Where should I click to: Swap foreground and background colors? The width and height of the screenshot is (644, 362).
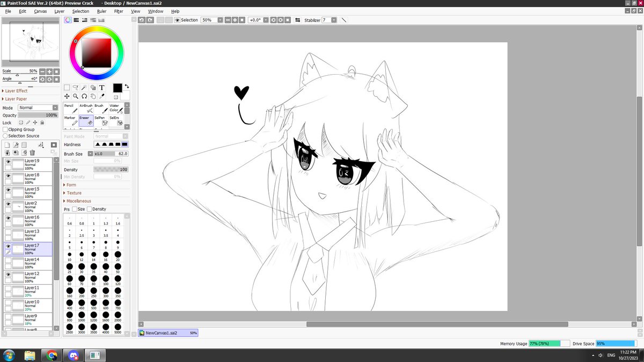(127, 86)
